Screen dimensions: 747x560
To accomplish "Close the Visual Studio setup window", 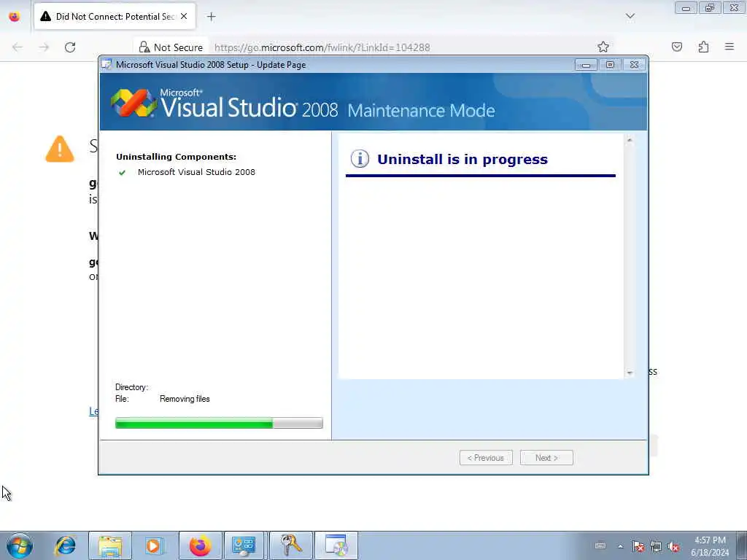I will (634, 65).
